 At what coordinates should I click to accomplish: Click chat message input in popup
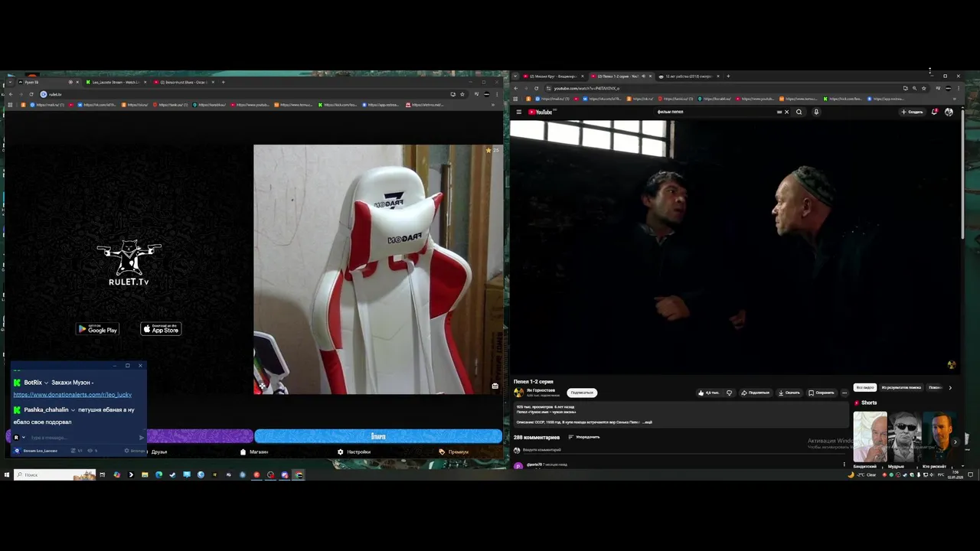coord(83,438)
